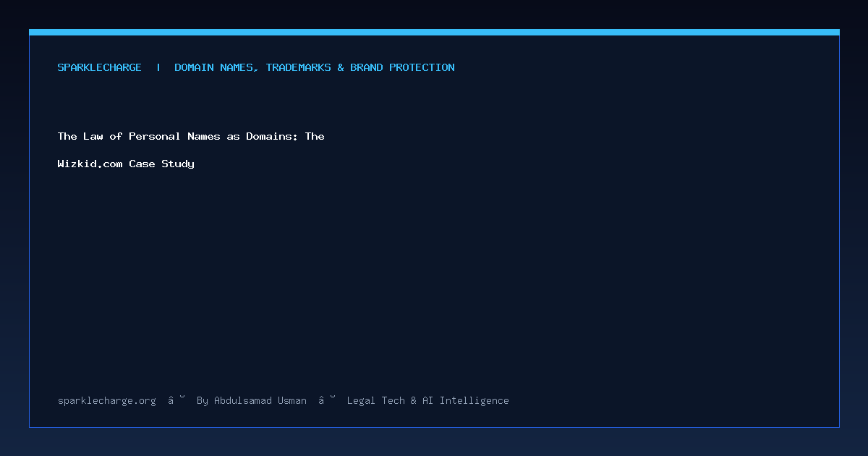
Task: Click the author name Abdulsamad Usman
Action: (x=260, y=400)
